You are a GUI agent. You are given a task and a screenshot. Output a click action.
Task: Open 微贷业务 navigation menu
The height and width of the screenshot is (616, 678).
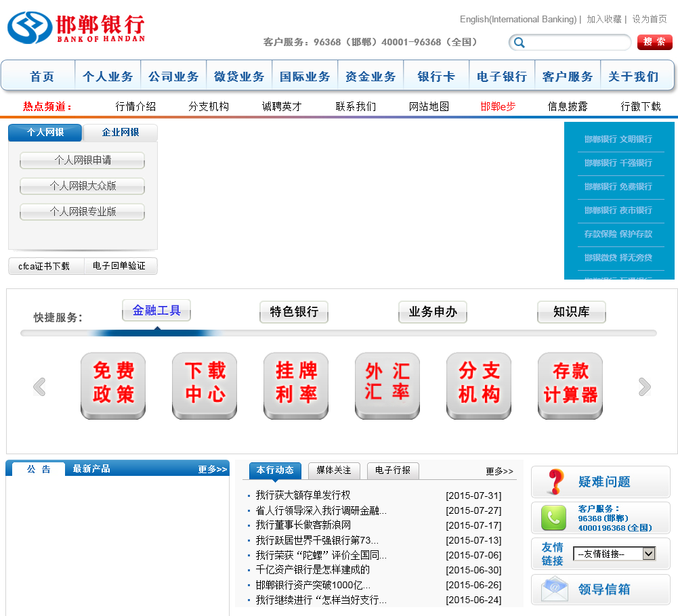pos(239,76)
